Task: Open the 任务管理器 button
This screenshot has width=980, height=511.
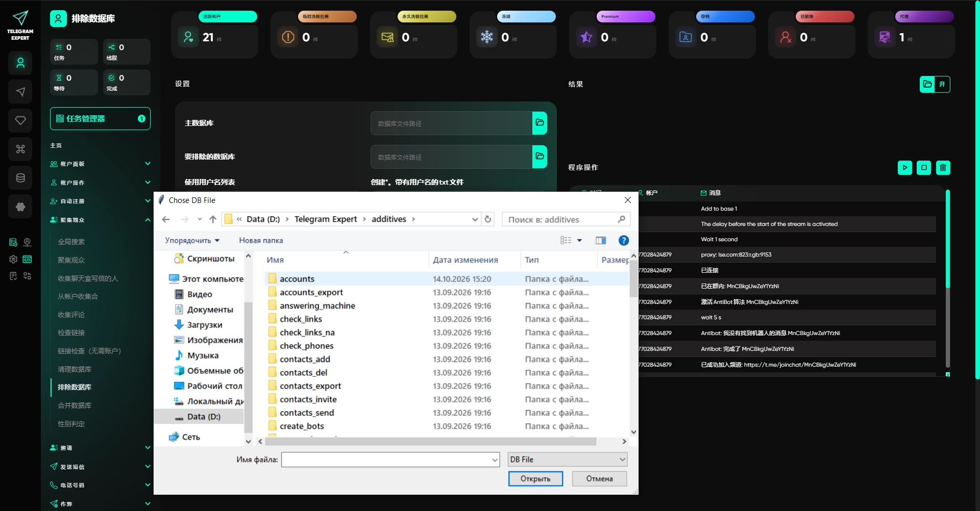Action: pyautogui.click(x=100, y=118)
